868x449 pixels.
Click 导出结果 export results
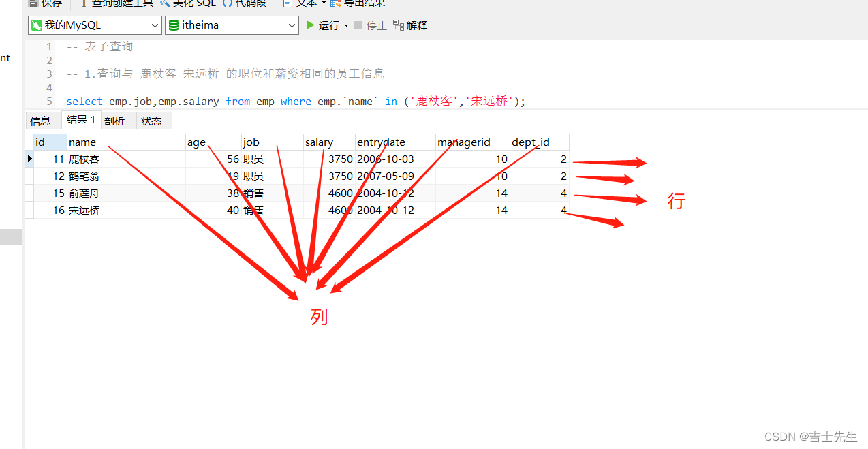pos(358,3)
